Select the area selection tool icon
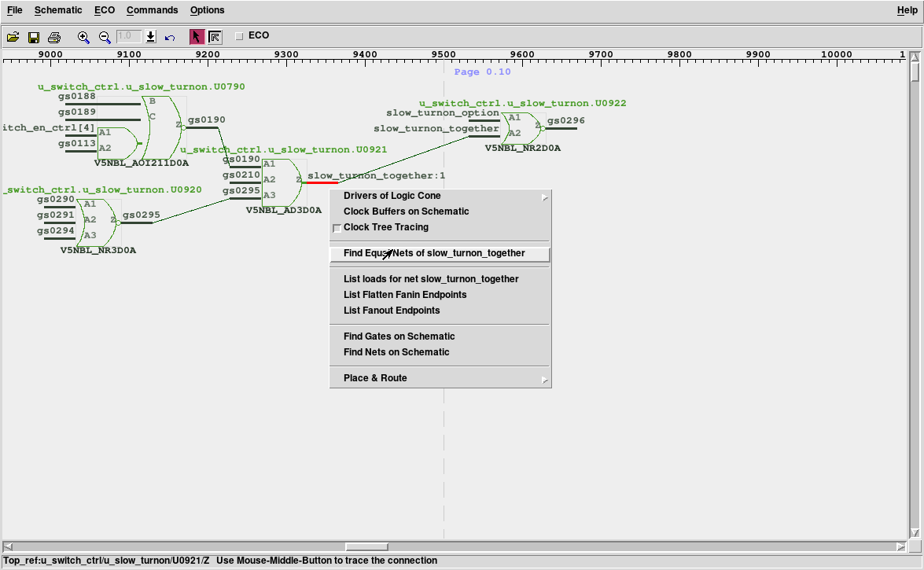The height and width of the screenshot is (570, 924). pos(215,37)
